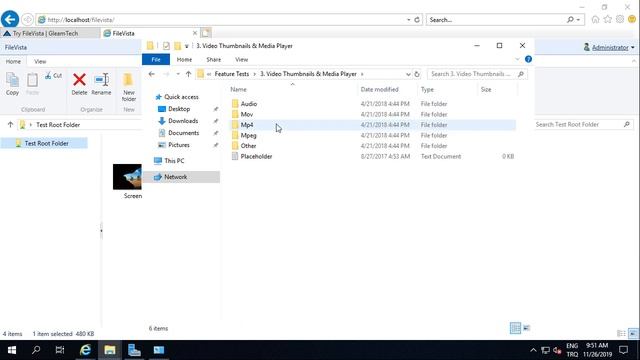Refresh the localhost filevista page
This screenshot has width=640, height=360.
point(417,20)
